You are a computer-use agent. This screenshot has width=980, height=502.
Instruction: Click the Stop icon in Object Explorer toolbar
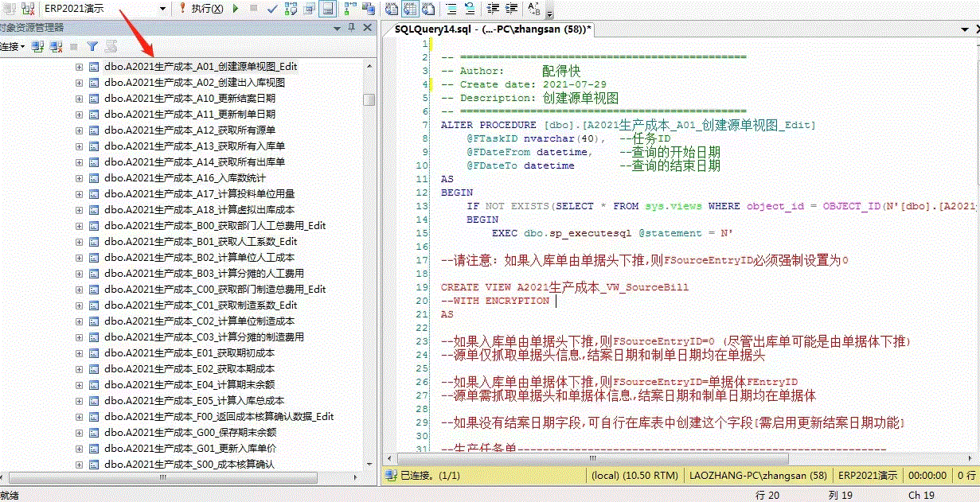[x=74, y=47]
